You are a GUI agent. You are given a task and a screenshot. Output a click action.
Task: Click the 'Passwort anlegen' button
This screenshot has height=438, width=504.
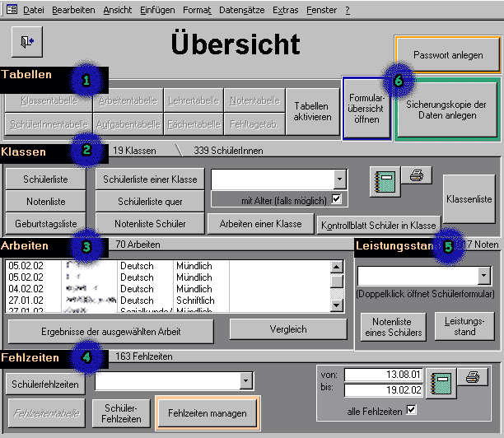pos(447,55)
